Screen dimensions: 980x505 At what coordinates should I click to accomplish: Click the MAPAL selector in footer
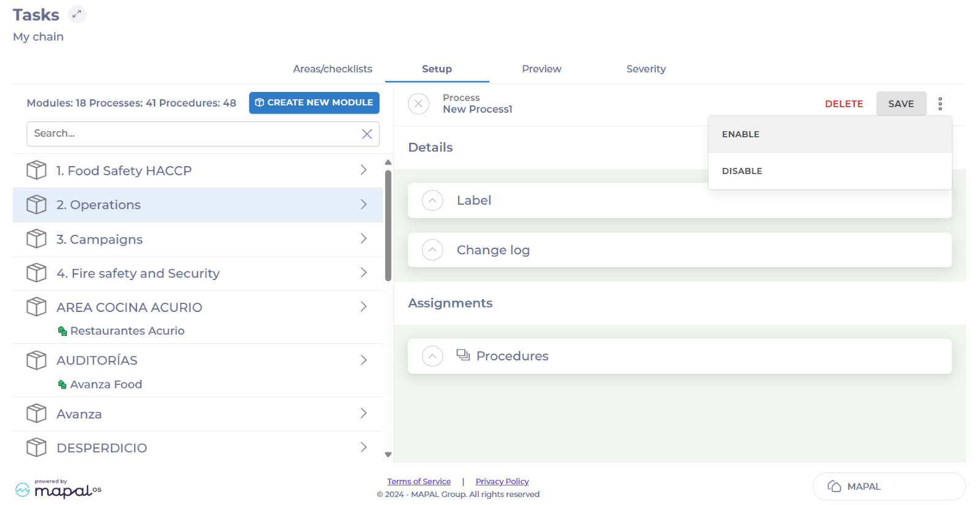(889, 487)
